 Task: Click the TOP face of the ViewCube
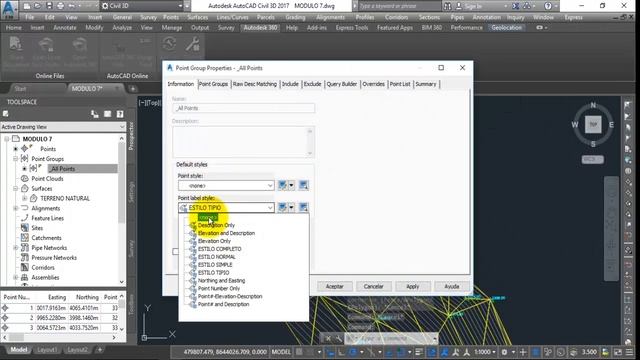coord(593,124)
